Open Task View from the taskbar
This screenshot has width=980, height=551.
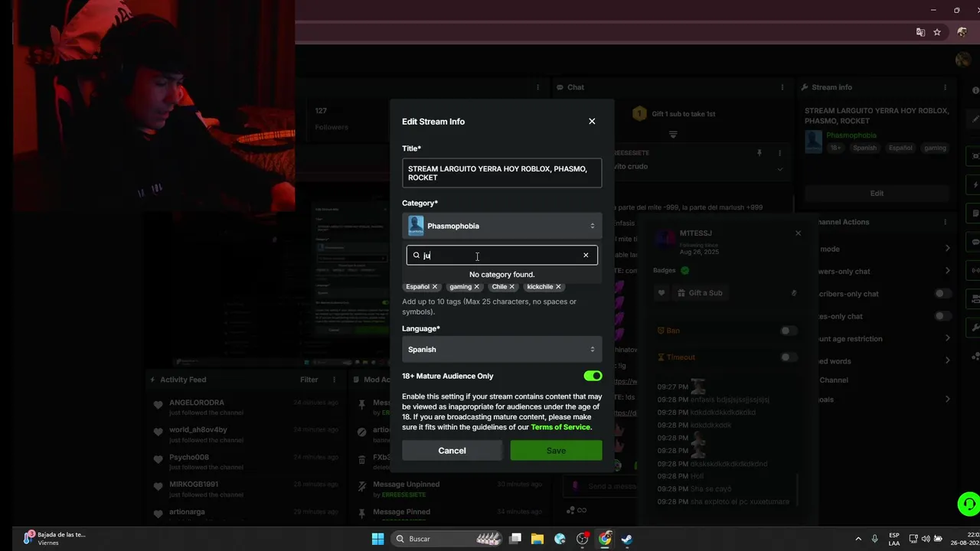pos(515,539)
